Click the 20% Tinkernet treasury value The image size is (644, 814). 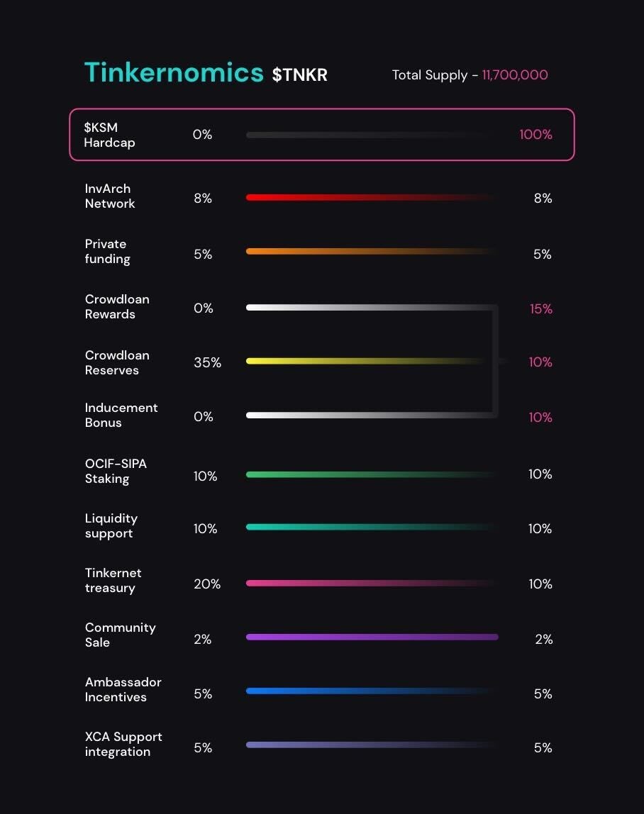coord(206,584)
